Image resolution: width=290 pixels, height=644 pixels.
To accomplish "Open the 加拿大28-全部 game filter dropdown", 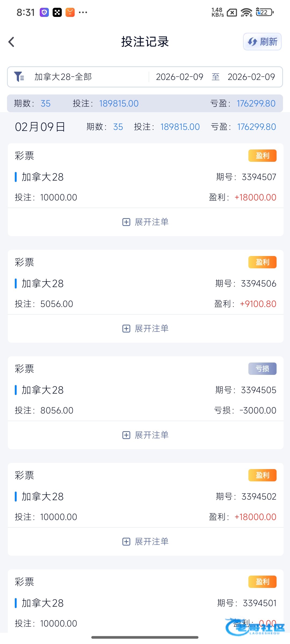I will click(63, 77).
